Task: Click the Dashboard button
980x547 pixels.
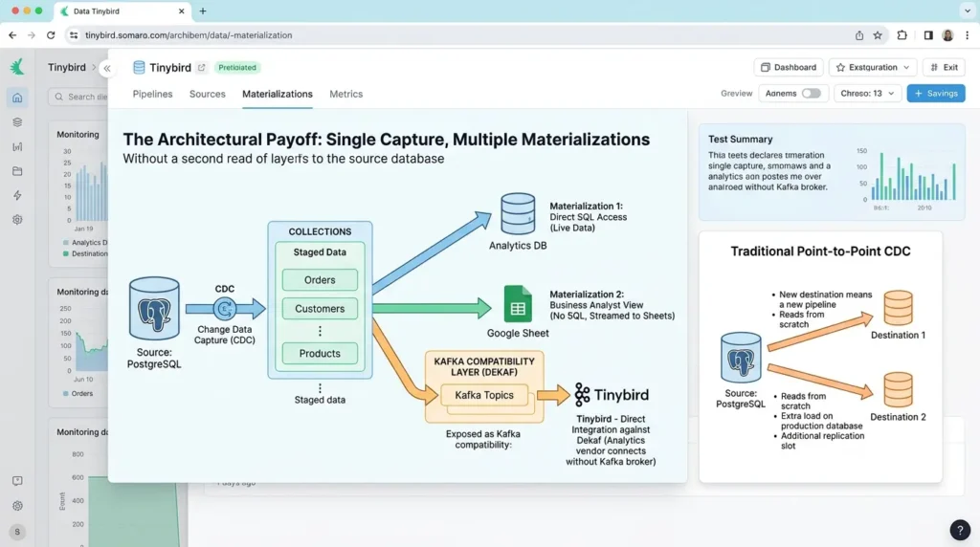Action: 789,68
